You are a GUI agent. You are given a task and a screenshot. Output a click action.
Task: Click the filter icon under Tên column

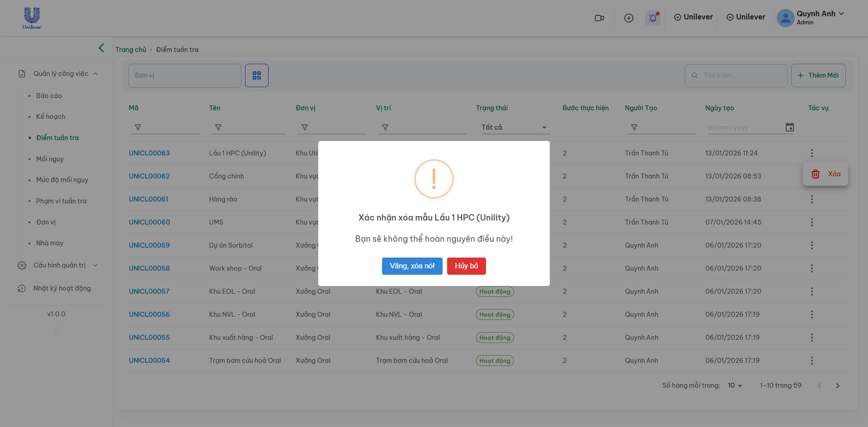coord(218,127)
